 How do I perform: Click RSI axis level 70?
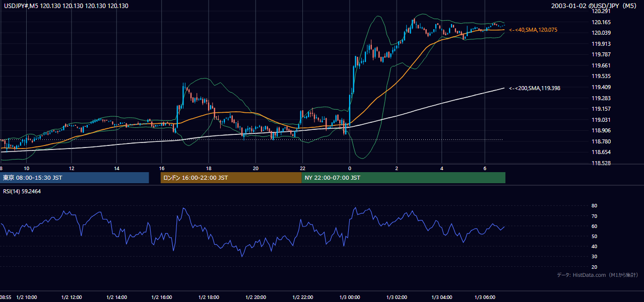(594, 216)
